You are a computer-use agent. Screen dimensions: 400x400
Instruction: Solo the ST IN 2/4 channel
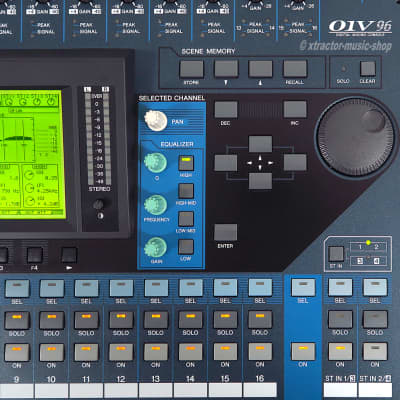[375, 319]
